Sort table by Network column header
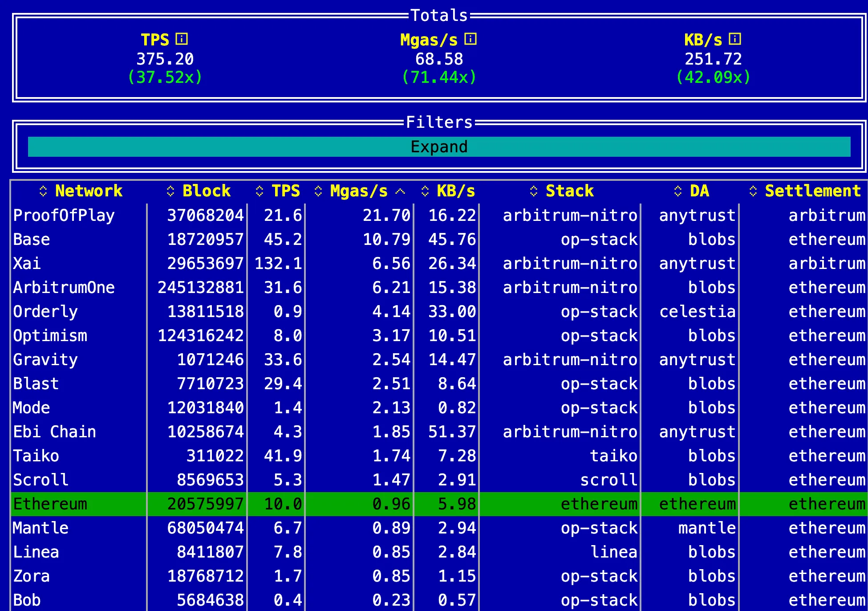Screen dimensions: 868x611 pos(89,191)
